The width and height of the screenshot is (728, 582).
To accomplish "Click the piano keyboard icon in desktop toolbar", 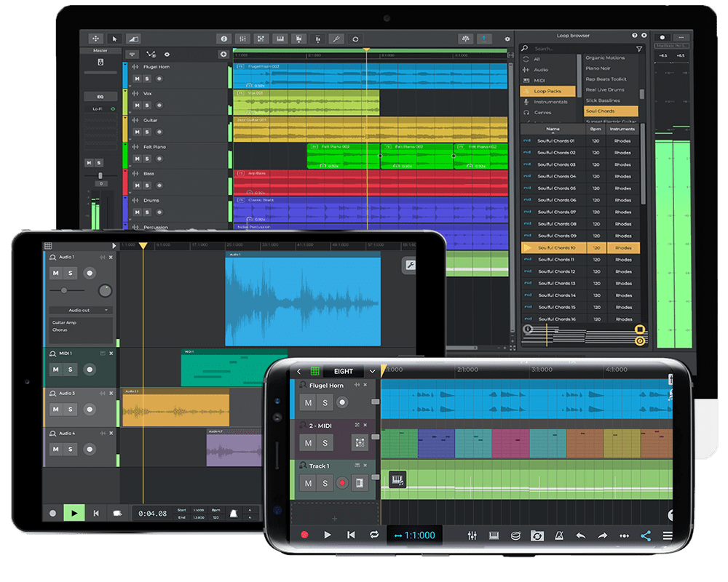I will pos(280,38).
